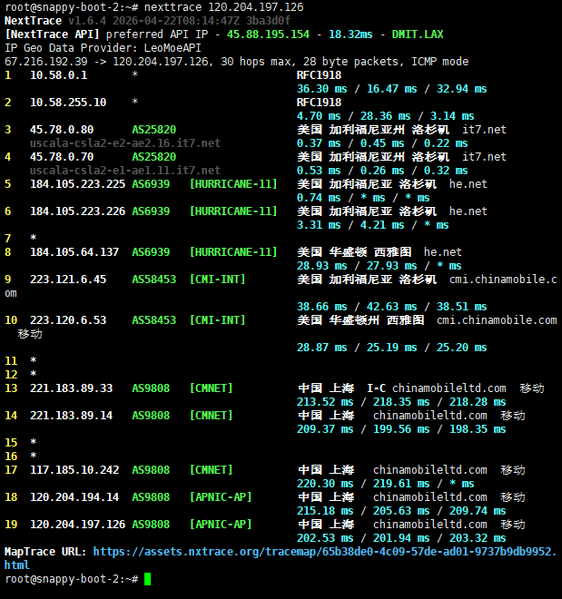Screen dimensions: 562x599
Task: Click hop 8 IP 184.105.64.137
Action: [x=75, y=252]
